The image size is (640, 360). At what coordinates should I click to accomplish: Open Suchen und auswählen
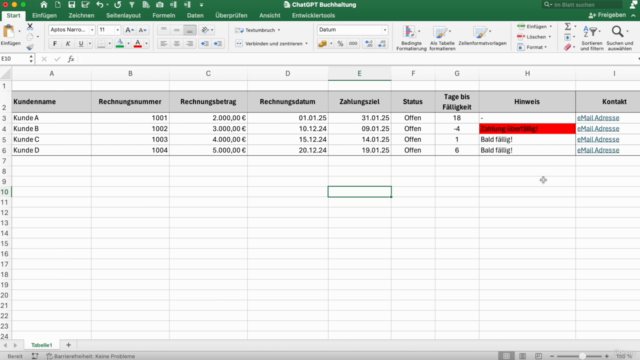pyautogui.click(x=620, y=38)
